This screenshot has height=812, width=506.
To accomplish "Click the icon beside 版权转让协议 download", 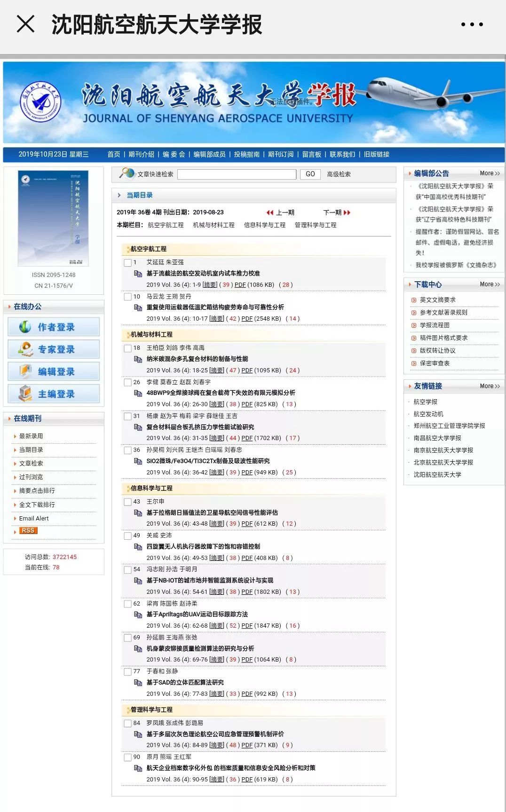I will coord(414,351).
